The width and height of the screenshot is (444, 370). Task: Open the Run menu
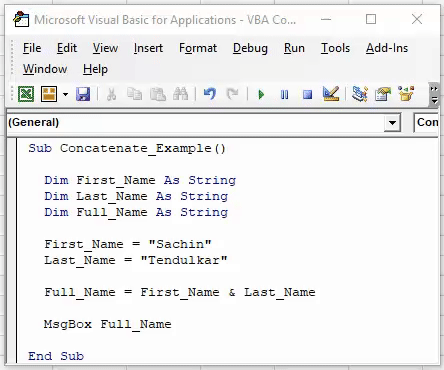[x=294, y=48]
